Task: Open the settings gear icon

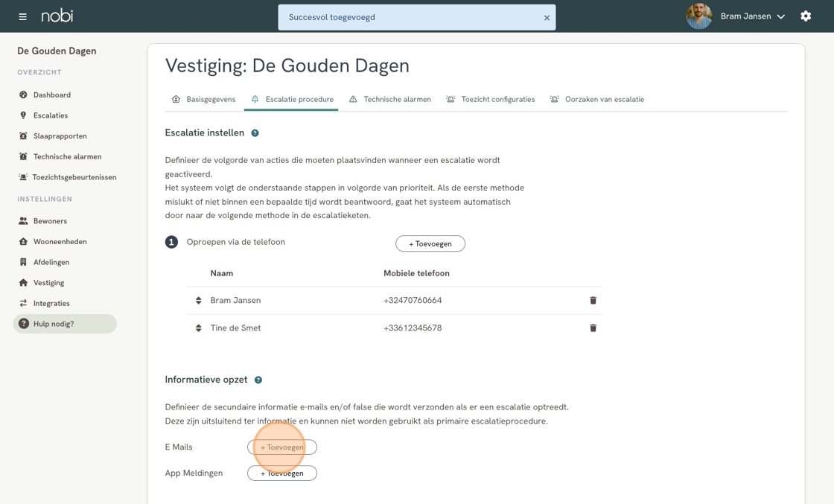Action: click(806, 16)
